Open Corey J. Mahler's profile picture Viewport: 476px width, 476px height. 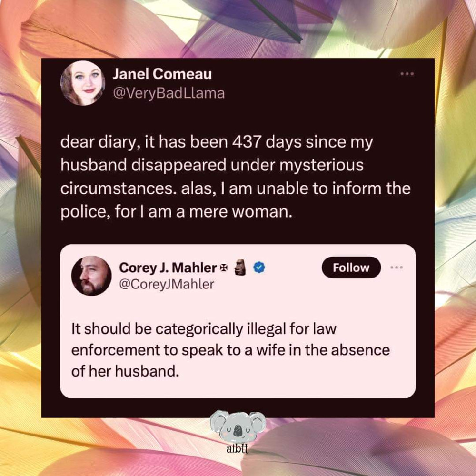[x=91, y=276]
